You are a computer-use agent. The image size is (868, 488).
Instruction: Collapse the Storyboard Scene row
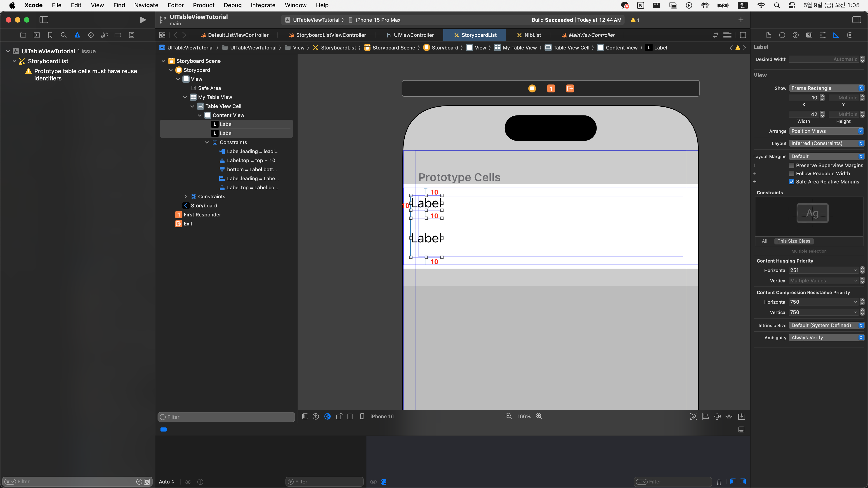click(x=163, y=61)
